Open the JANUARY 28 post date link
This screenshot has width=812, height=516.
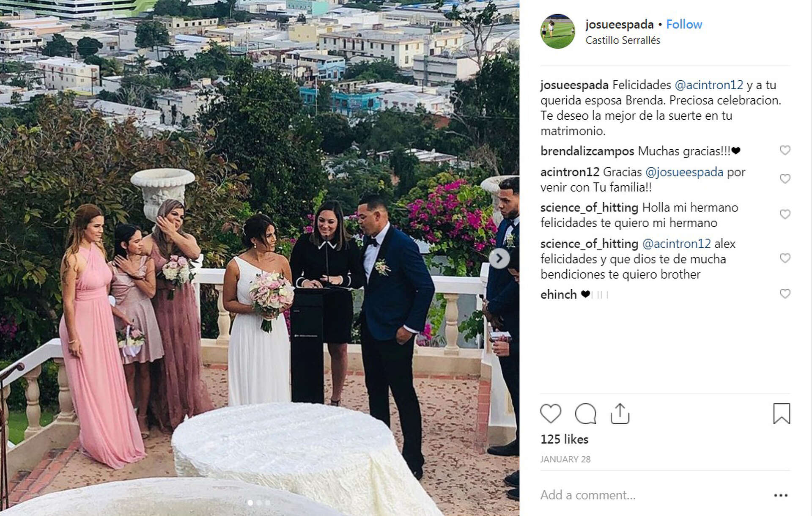[565, 459]
